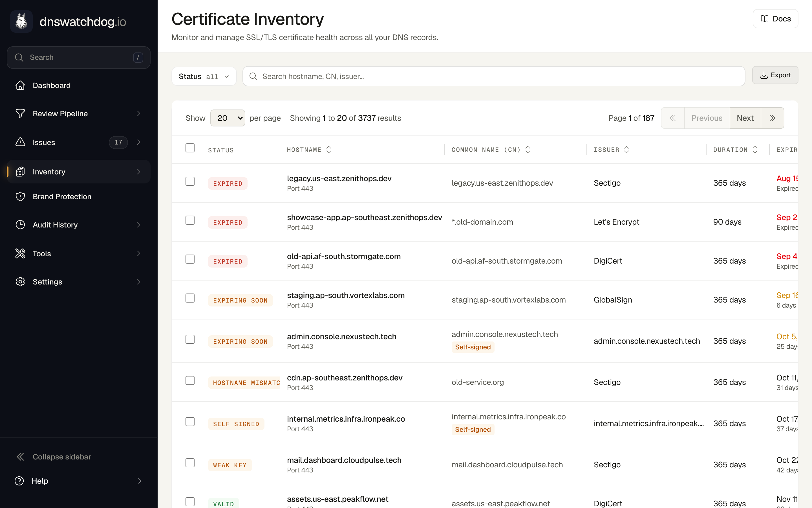Click the sidebar search magnifier icon

click(19, 58)
